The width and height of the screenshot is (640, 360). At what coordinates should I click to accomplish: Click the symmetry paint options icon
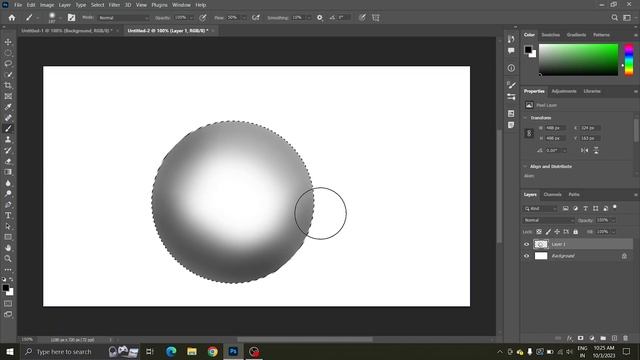click(x=376, y=18)
